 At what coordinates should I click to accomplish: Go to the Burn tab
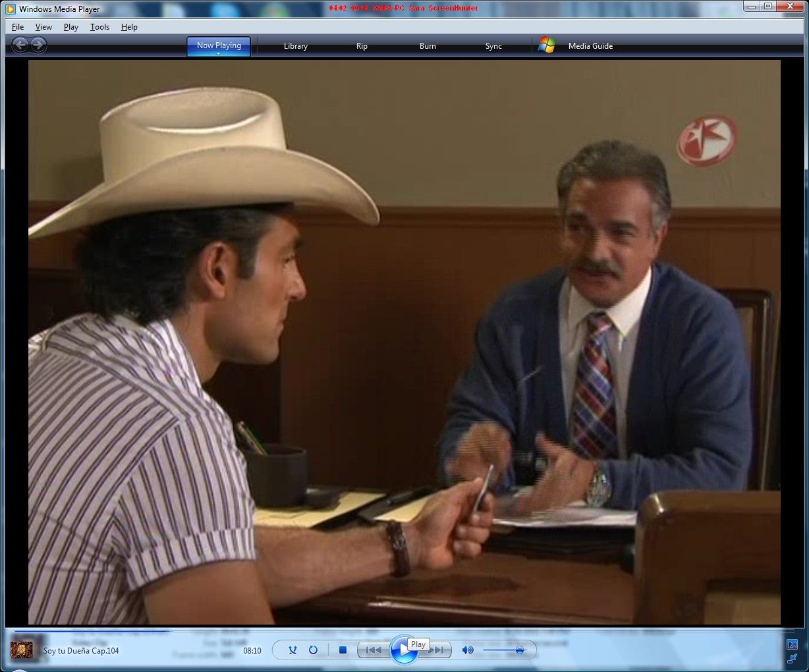[428, 46]
